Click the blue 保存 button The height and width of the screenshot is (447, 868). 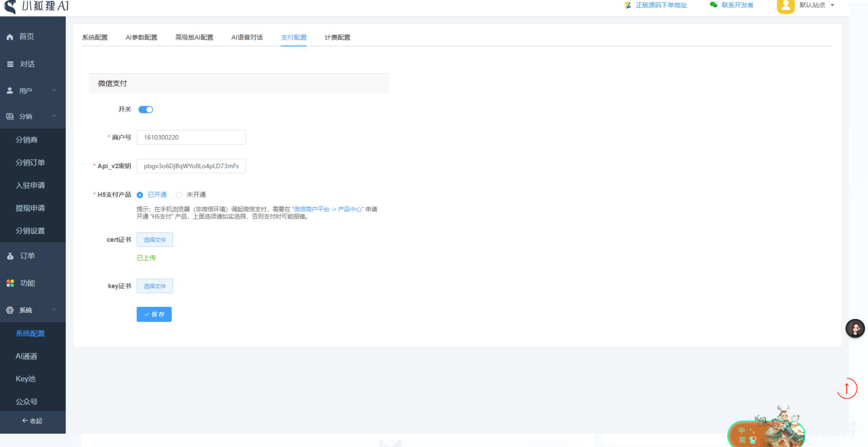pos(154,314)
